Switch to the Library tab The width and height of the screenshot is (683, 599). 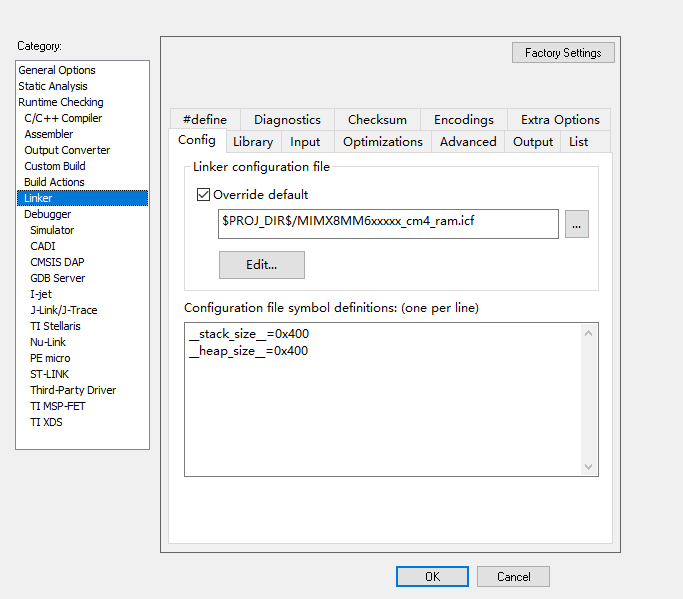point(253,142)
